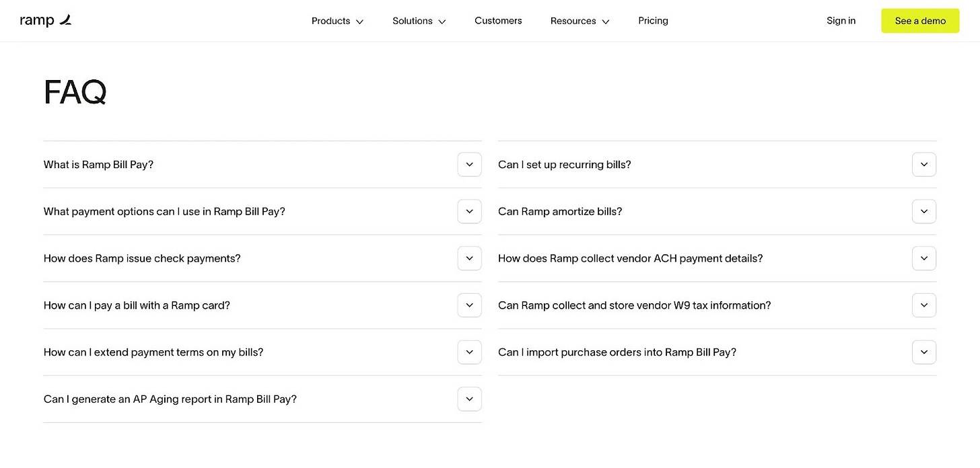Expand chevron for amortize bills question

coord(923,211)
